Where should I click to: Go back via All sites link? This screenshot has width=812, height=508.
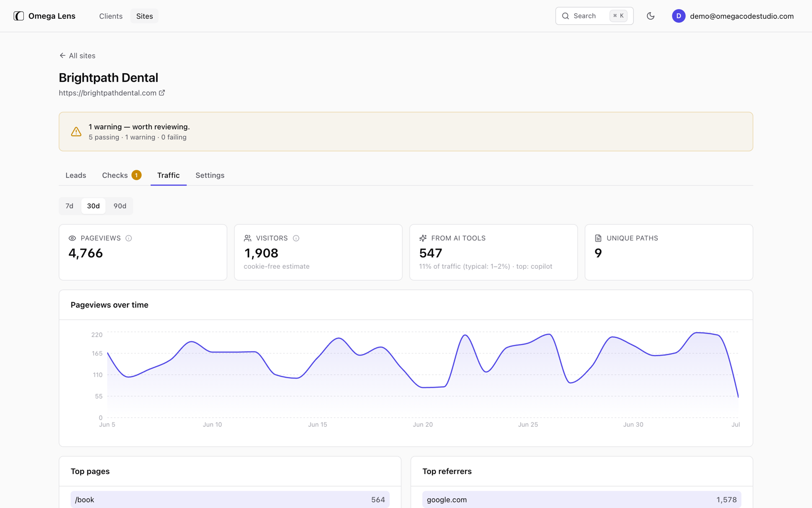pos(77,55)
